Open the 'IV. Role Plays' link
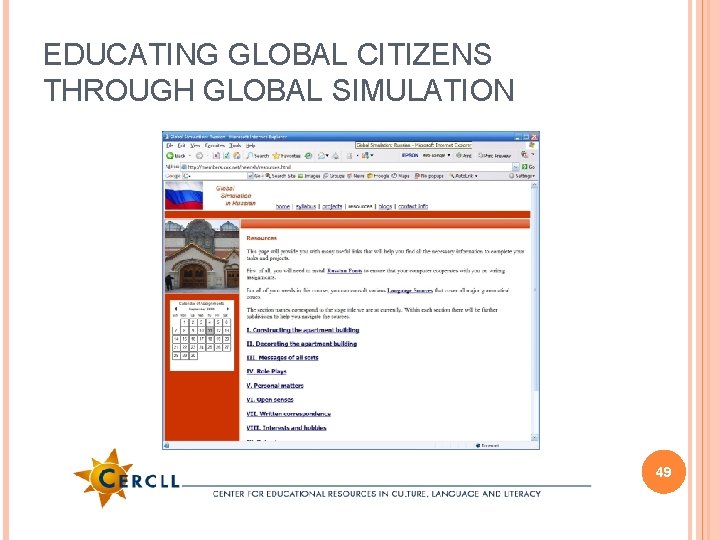The image size is (720, 540). point(266,371)
